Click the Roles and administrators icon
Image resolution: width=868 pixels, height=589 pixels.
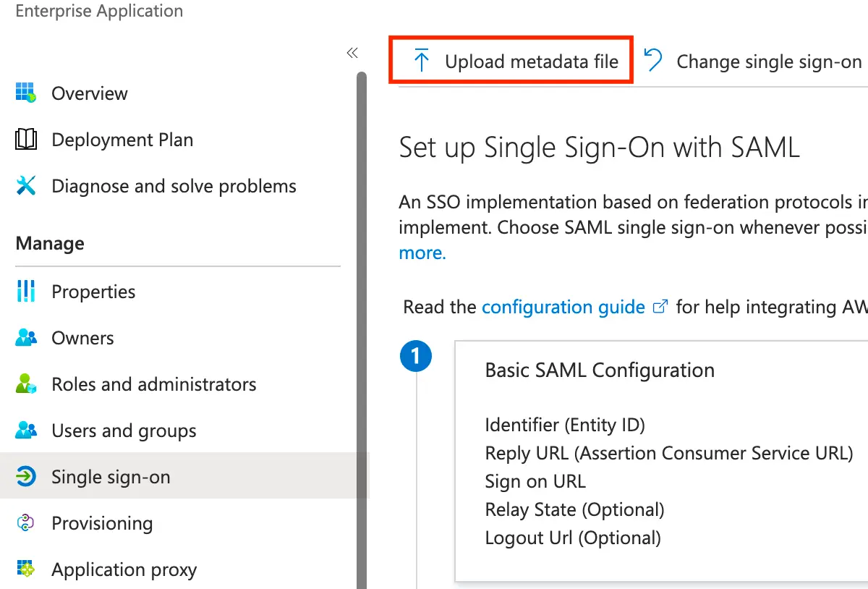pos(26,384)
